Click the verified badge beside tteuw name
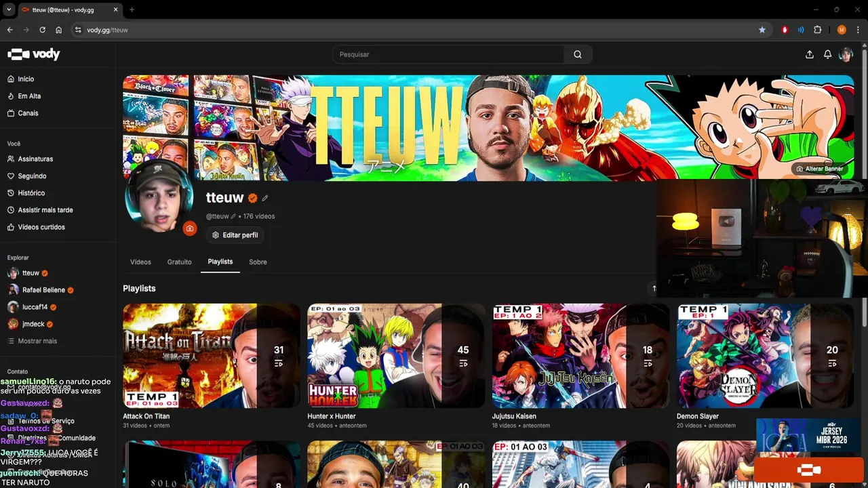 click(253, 198)
